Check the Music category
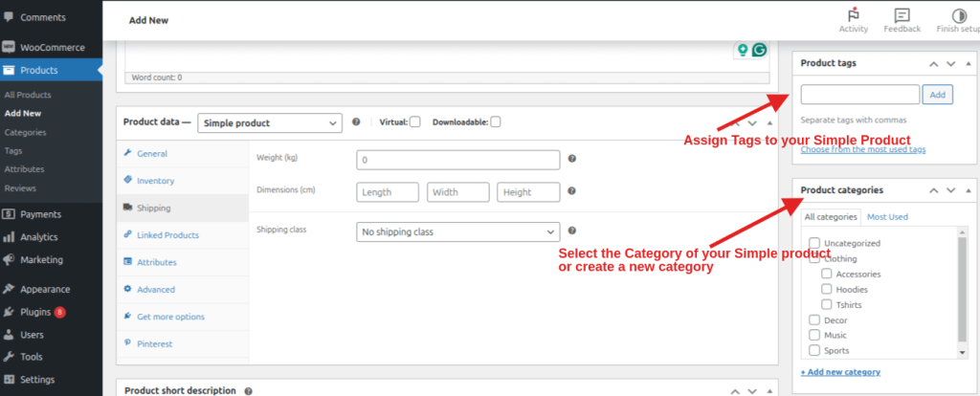The image size is (980, 396). click(814, 335)
